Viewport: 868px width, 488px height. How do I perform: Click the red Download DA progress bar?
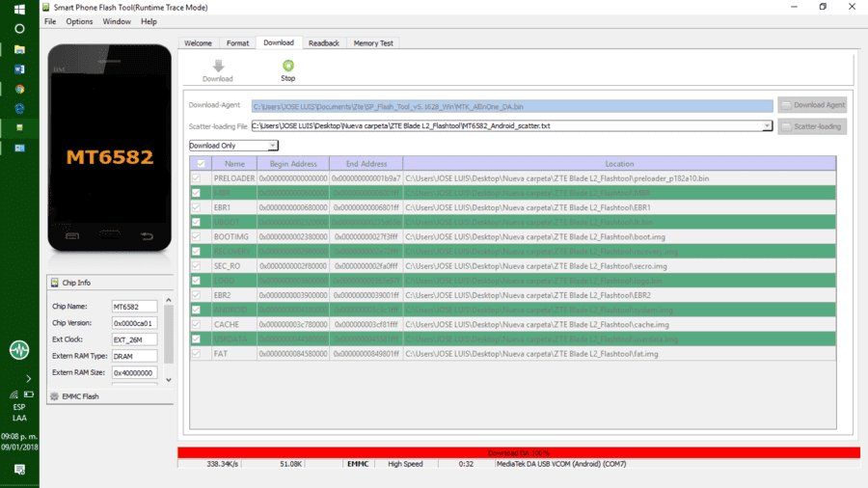(519, 452)
